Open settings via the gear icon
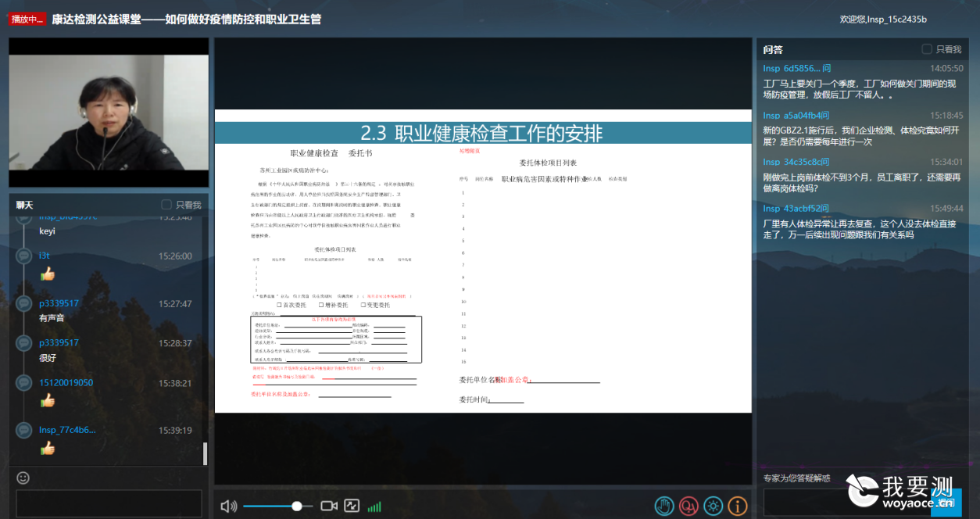The image size is (980, 519). pyautogui.click(x=713, y=506)
